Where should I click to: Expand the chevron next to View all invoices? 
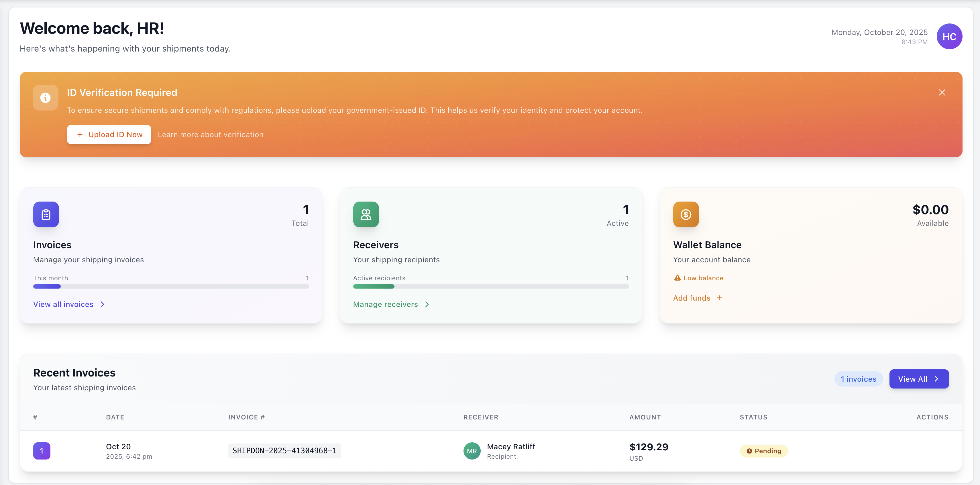click(102, 304)
